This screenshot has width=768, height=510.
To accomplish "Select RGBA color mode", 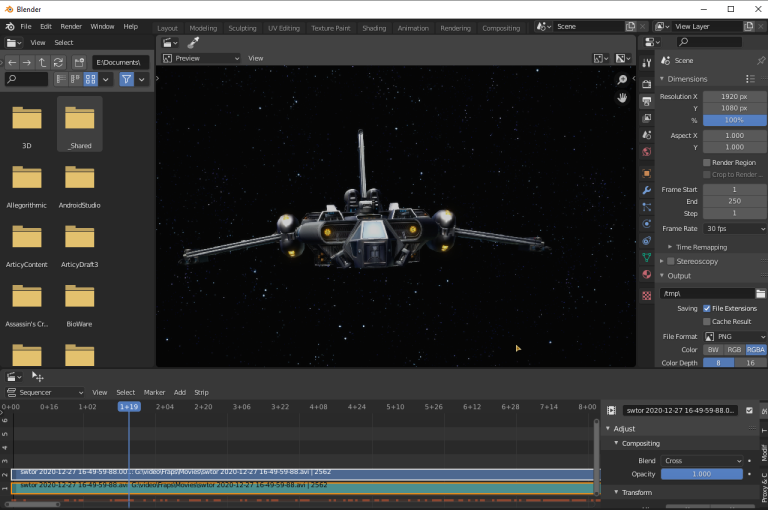I will click(x=756, y=350).
